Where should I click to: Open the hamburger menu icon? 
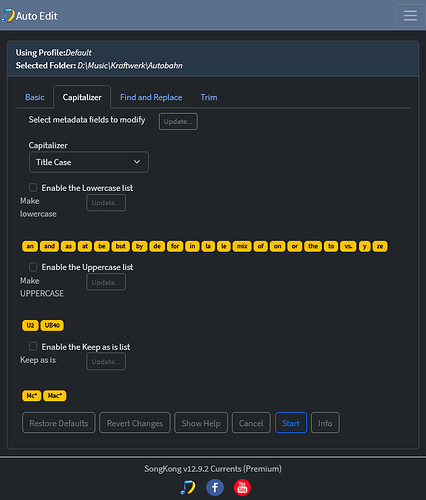410,15
